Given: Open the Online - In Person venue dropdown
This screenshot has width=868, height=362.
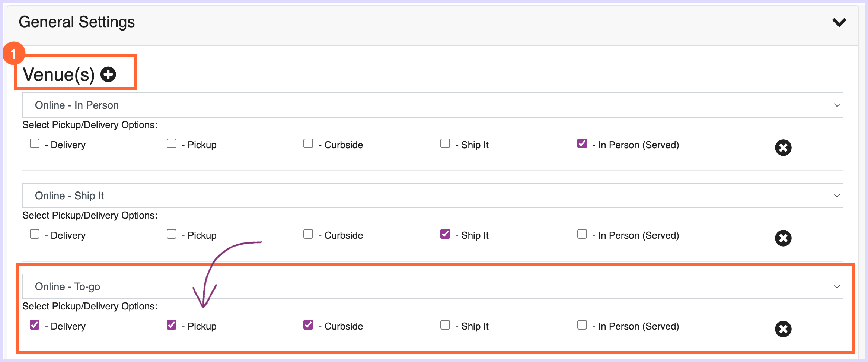Looking at the screenshot, I should click(x=433, y=105).
